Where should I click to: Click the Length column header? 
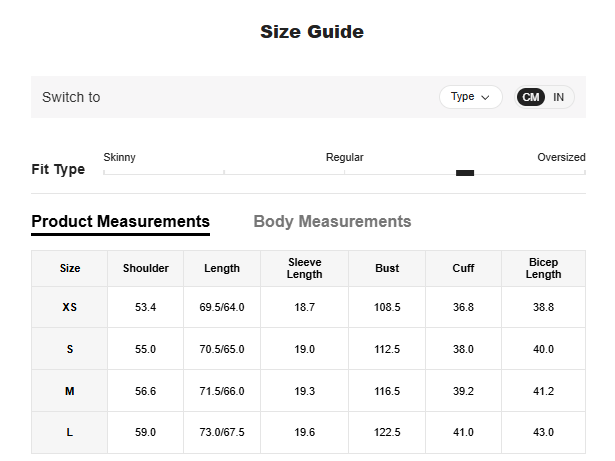(x=222, y=268)
